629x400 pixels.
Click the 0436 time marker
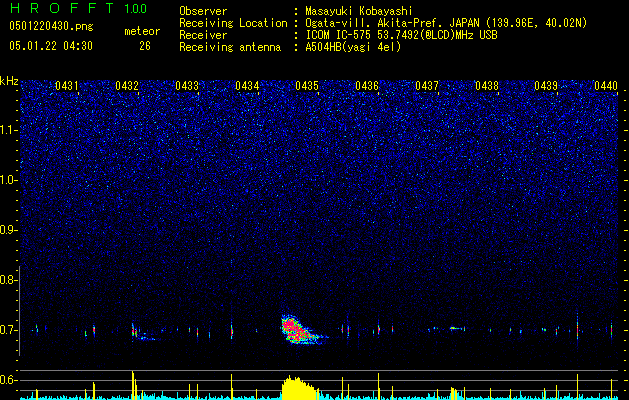click(x=367, y=86)
